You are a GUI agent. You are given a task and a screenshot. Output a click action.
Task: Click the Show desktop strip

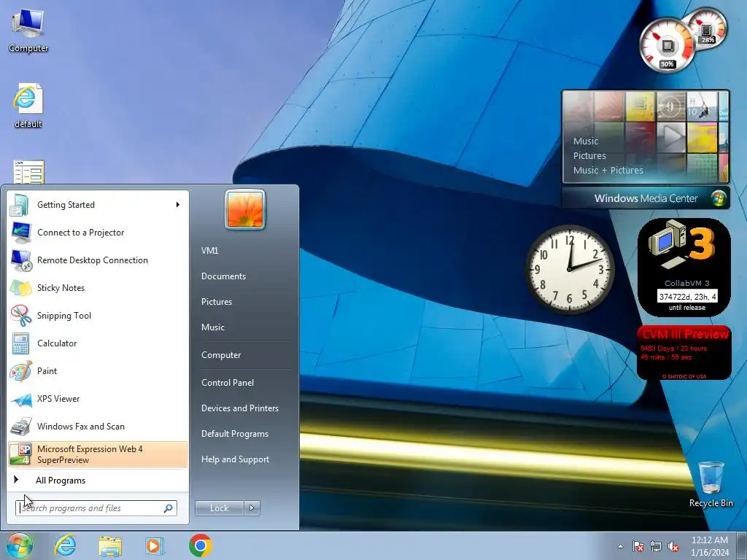coord(742,545)
